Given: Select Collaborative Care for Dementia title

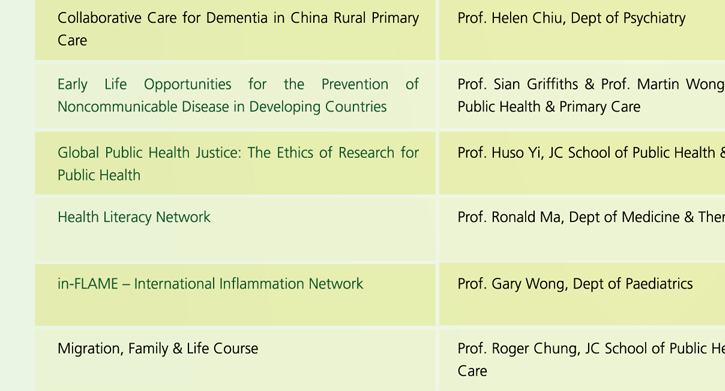Looking at the screenshot, I should pyautogui.click(x=238, y=29).
